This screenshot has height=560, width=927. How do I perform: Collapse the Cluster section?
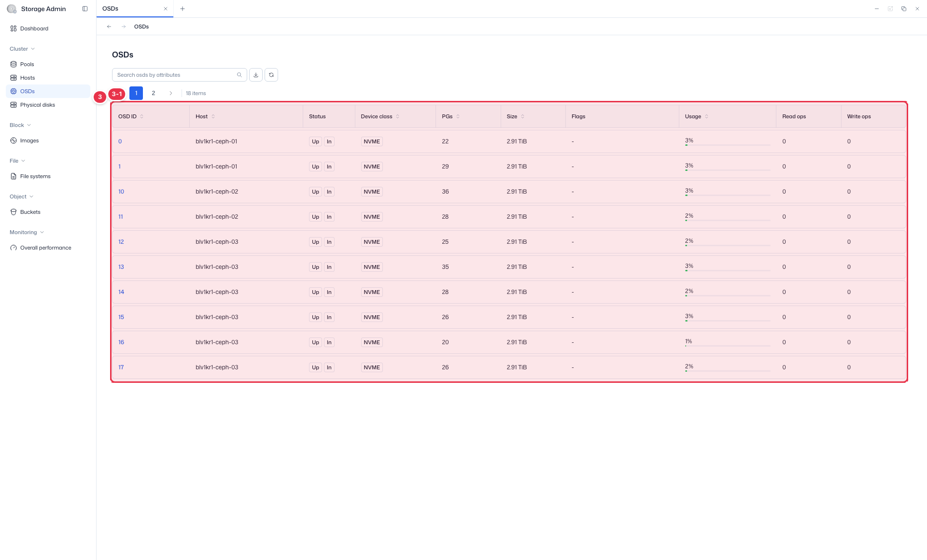22,49
